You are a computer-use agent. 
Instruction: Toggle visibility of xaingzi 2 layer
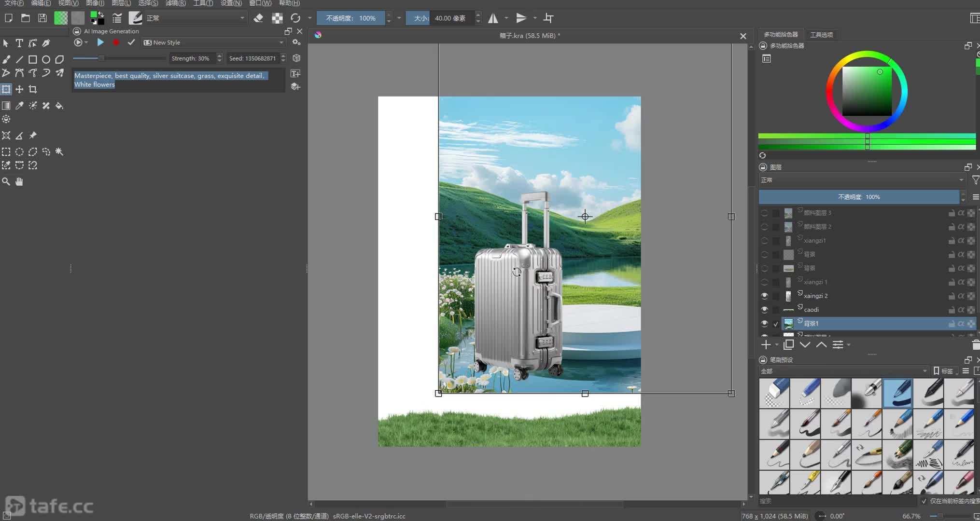pyautogui.click(x=765, y=296)
